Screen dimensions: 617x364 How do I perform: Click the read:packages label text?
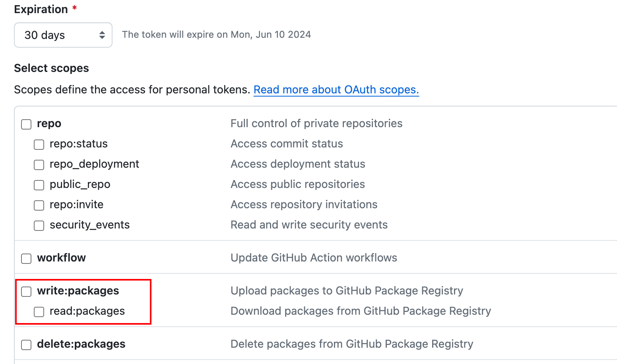coord(87,311)
